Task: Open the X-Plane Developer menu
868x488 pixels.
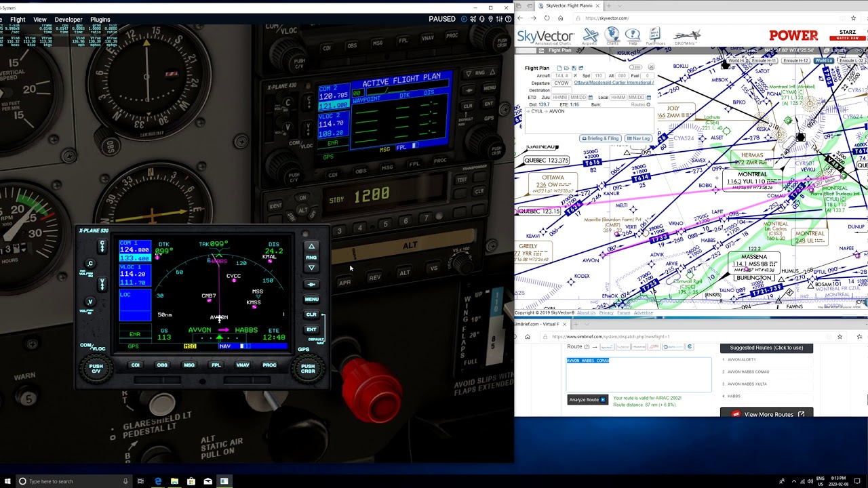Action: pyautogui.click(x=68, y=20)
